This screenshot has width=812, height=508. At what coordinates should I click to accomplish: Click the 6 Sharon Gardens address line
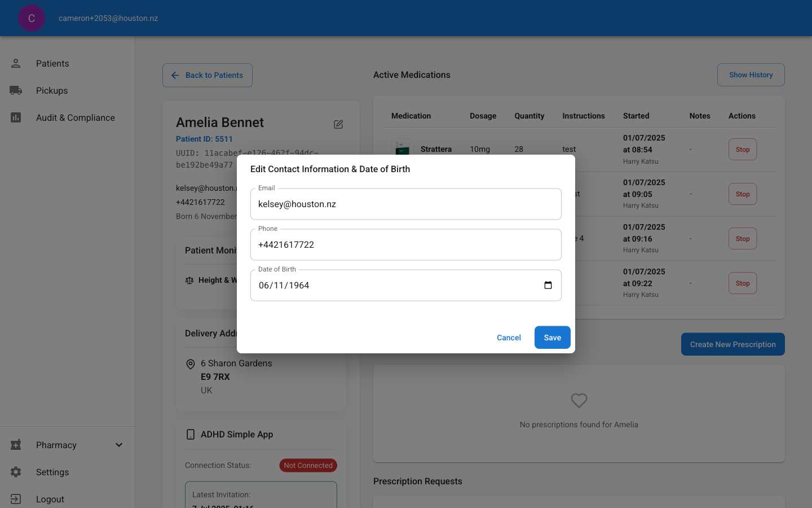[236, 364]
